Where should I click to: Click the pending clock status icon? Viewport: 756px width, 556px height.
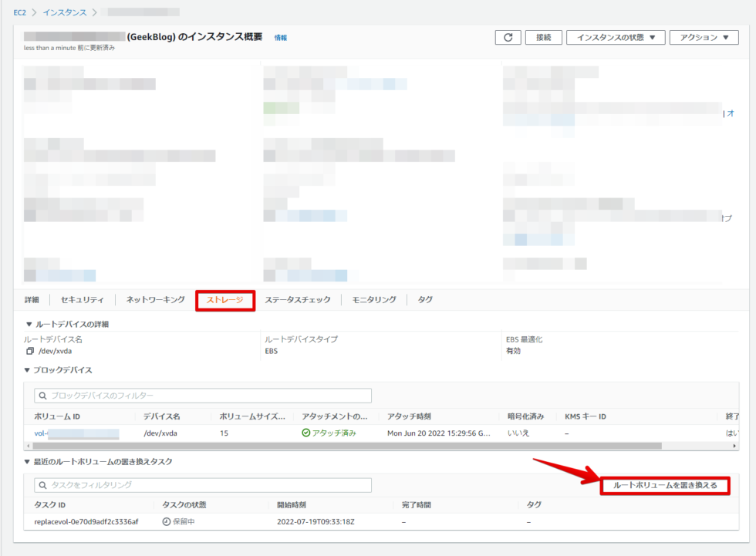click(166, 522)
